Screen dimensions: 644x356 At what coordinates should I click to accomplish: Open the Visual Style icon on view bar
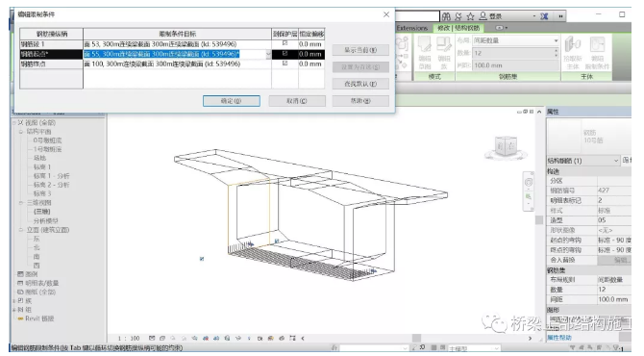(162, 339)
